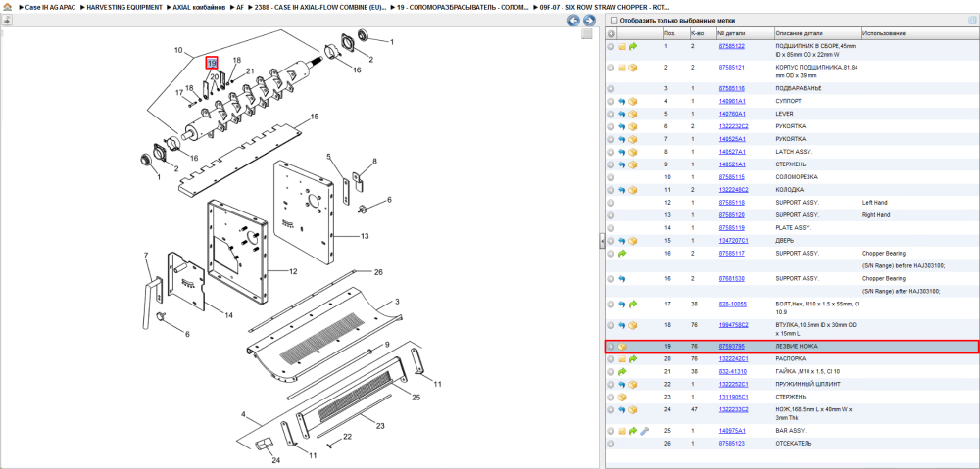This screenshot has height=469, width=980.
Task: Toggle selection circle for row 10 СОЛОМОРЕЗКА
Action: coord(612,177)
